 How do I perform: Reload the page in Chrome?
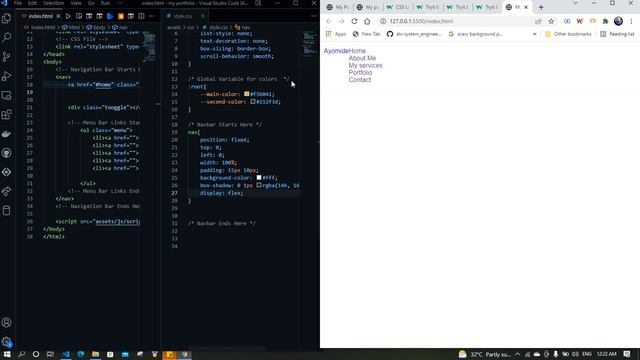tap(354, 21)
